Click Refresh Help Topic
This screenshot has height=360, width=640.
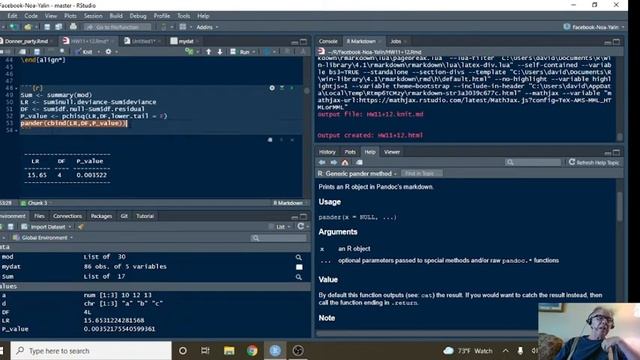tap(594, 162)
